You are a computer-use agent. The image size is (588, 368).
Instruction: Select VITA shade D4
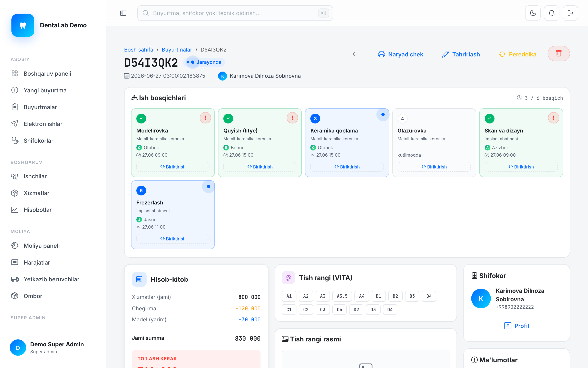pos(390,310)
